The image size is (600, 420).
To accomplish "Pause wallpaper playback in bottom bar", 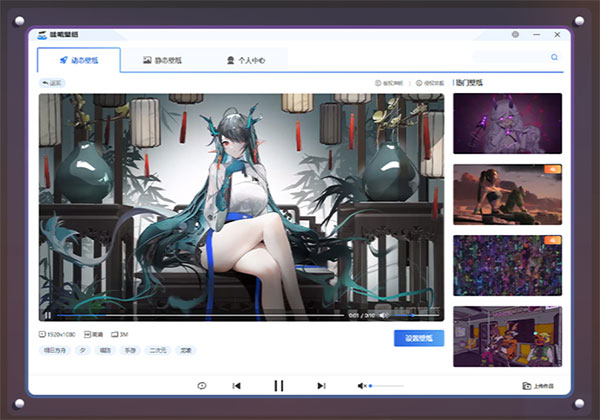I will [x=279, y=386].
